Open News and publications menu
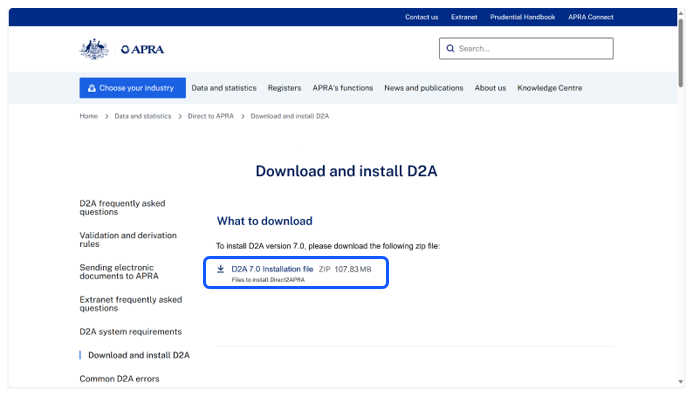693x399 pixels. 424,88
